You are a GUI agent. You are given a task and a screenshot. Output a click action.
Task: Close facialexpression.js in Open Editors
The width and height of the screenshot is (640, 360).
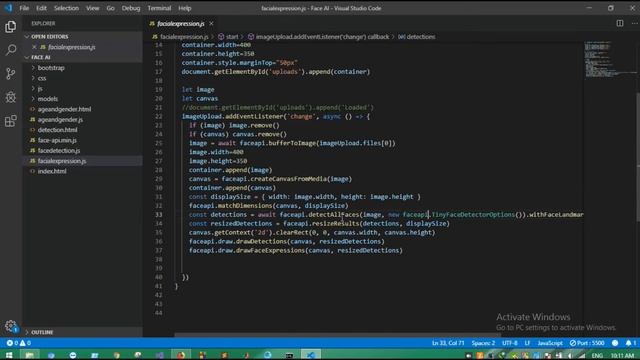[x=34, y=47]
